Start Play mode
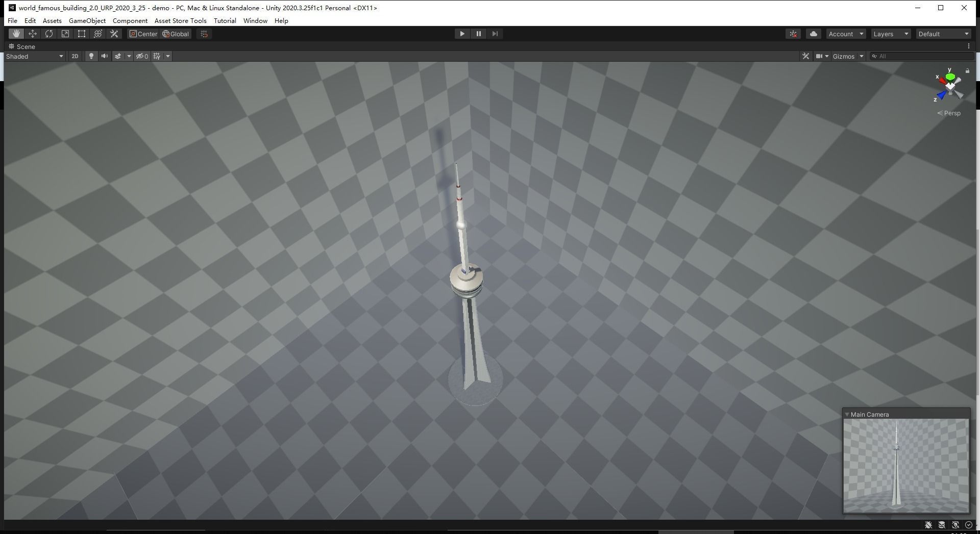The image size is (980, 534). tap(462, 34)
